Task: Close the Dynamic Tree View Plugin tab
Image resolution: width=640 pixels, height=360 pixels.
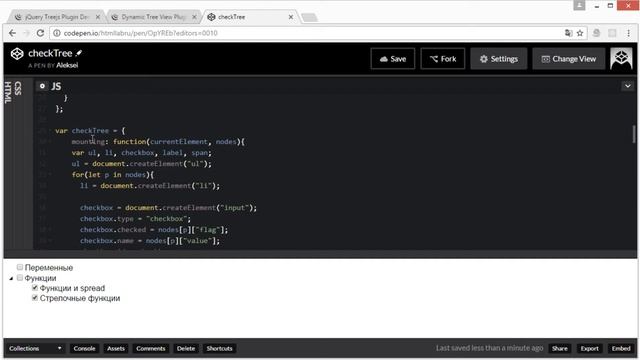Action: click(194, 17)
